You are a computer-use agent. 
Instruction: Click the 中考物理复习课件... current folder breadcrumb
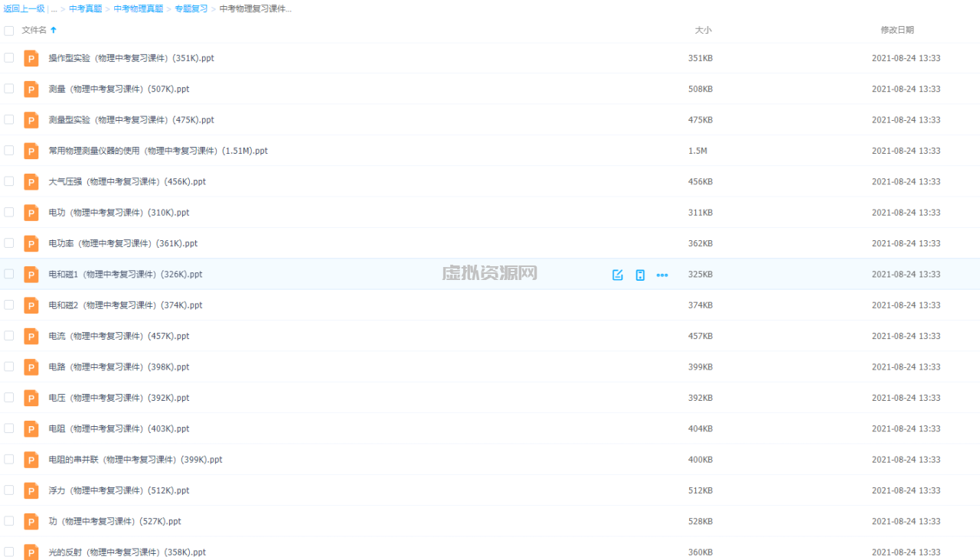[x=256, y=9]
